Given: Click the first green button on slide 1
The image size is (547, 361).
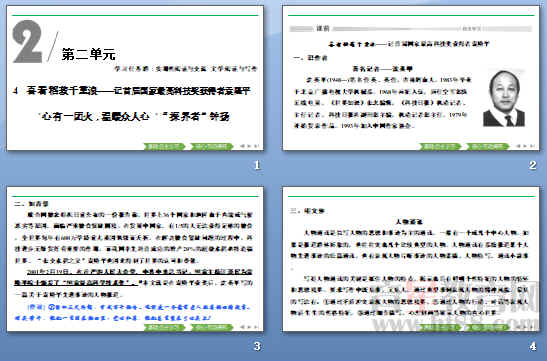Looking at the screenshot, I should click(165, 146).
